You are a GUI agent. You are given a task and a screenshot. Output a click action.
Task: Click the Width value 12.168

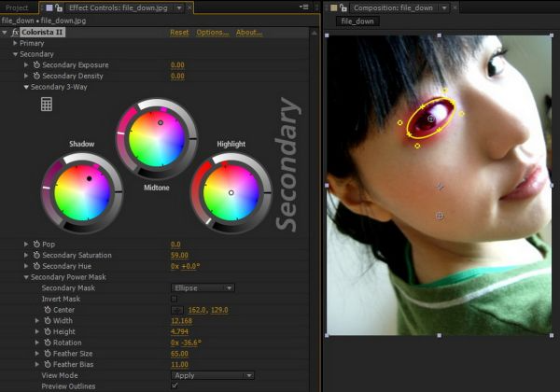click(x=181, y=320)
